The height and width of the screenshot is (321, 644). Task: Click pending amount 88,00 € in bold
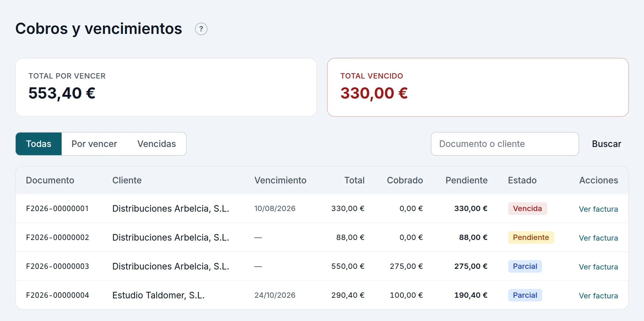[x=473, y=237]
